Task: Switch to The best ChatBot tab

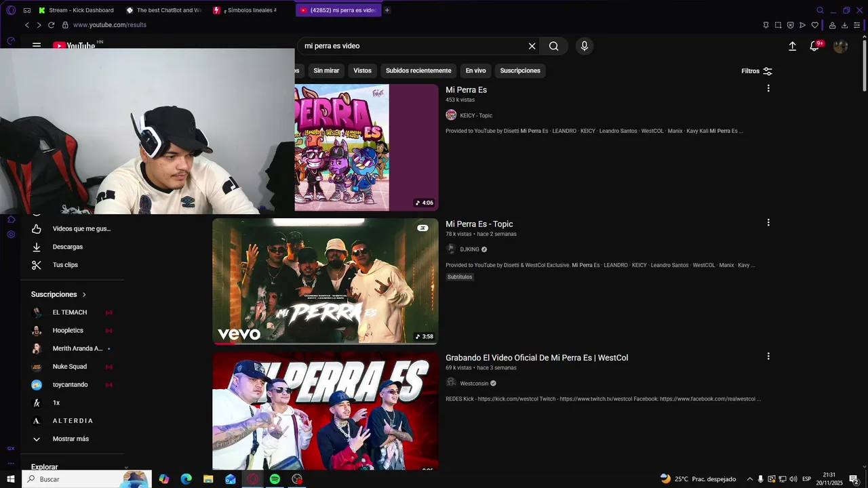Action: click(x=163, y=10)
